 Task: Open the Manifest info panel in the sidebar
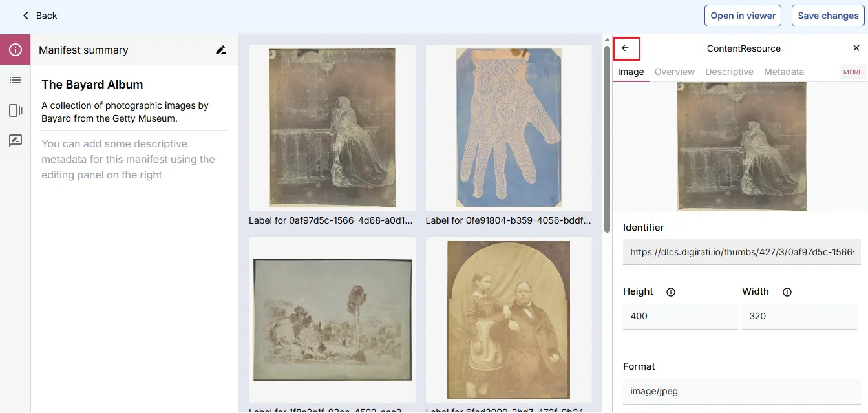coord(16,49)
